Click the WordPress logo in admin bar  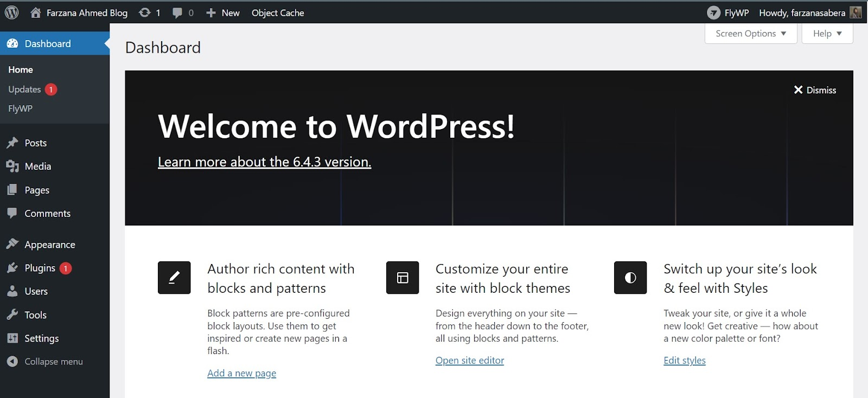(11, 12)
